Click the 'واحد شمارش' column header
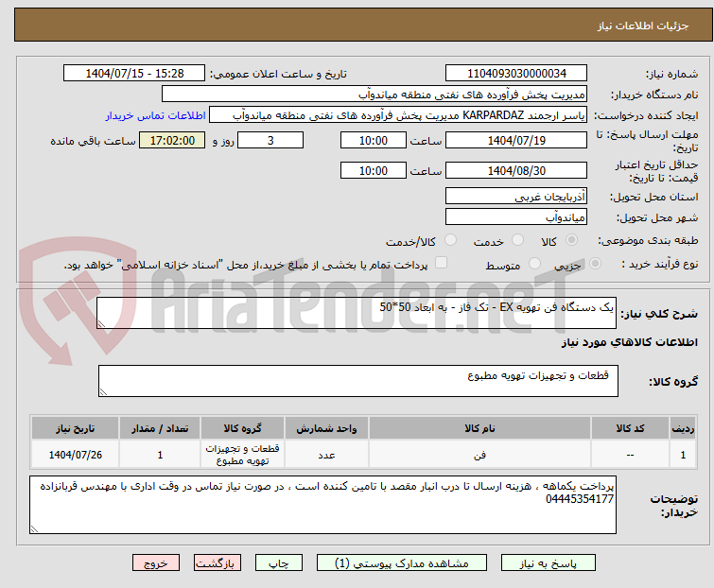The height and width of the screenshot is (588, 714). 326,428
